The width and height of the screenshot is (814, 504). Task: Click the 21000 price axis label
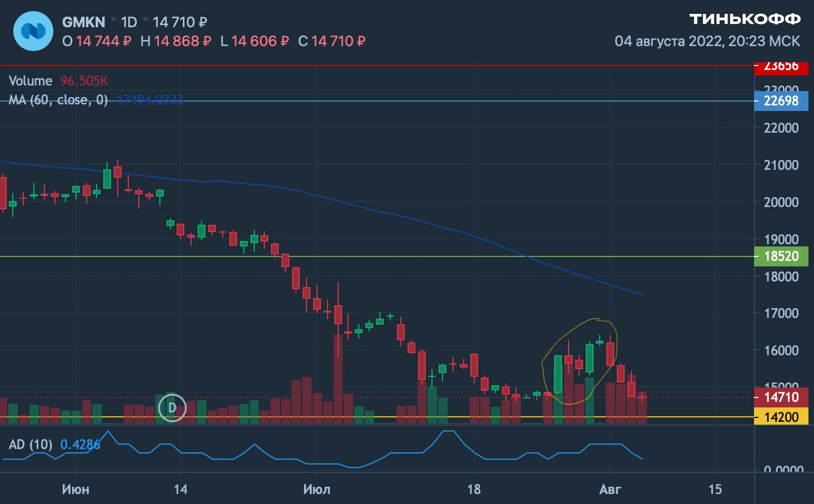click(781, 165)
